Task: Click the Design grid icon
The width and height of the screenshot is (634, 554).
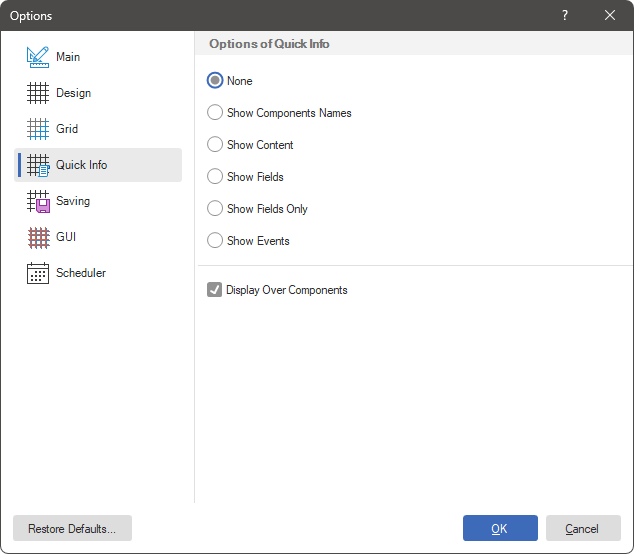Action: pos(38,93)
